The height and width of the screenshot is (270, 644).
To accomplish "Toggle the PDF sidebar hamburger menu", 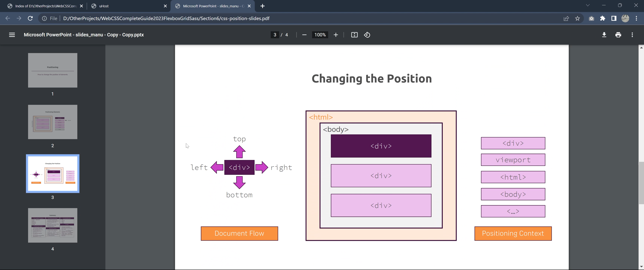I will 12,35.
